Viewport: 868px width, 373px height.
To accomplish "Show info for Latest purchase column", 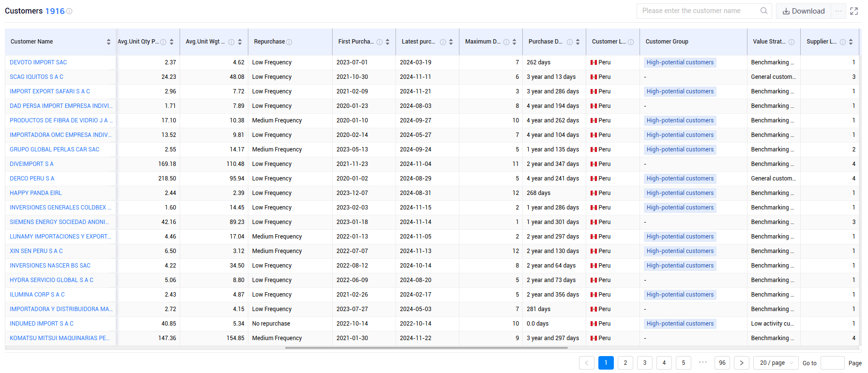I will click(443, 42).
